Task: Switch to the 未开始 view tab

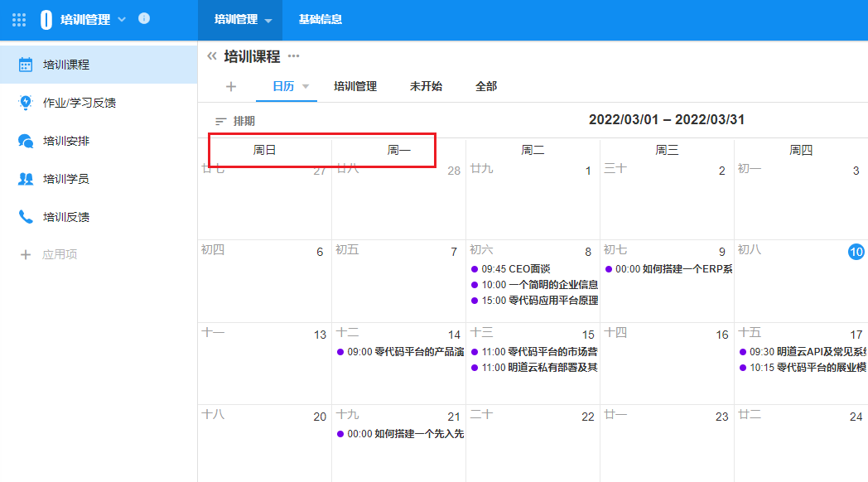Action: tap(426, 86)
